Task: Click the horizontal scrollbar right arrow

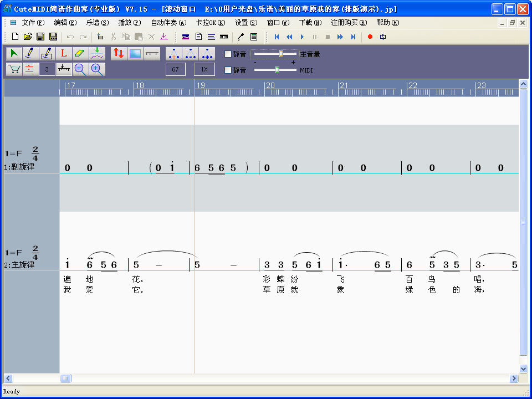Action: click(514, 378)
